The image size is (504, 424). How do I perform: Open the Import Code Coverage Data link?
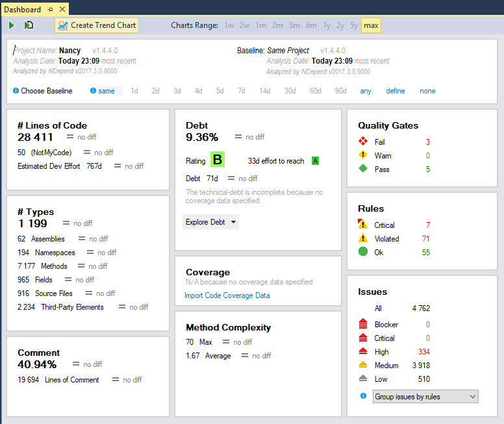227,295
